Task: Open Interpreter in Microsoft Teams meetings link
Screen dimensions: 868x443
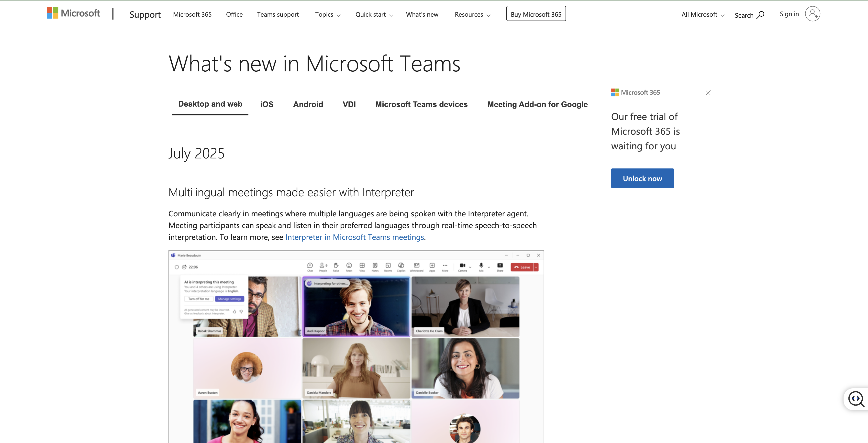Action: (355, 237)
